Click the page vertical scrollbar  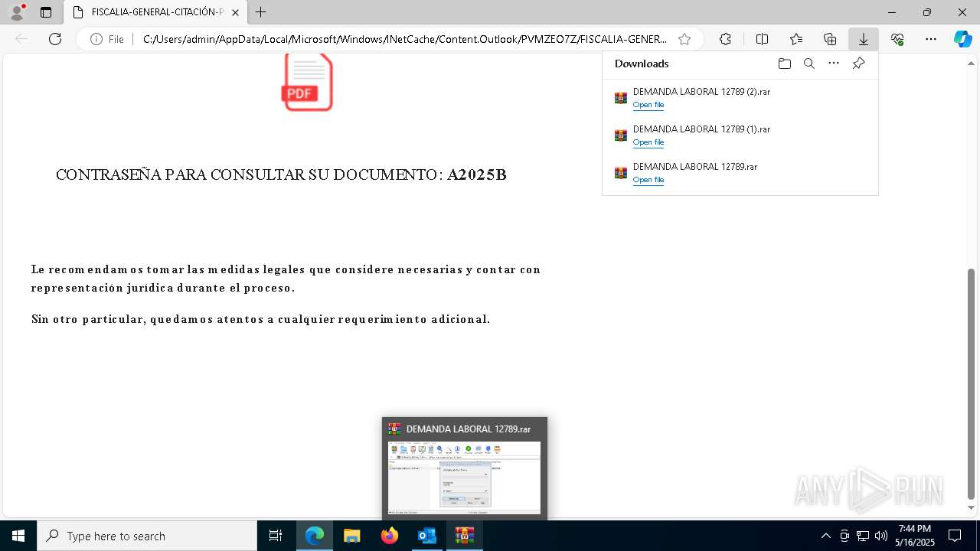(x=972, y=383)
